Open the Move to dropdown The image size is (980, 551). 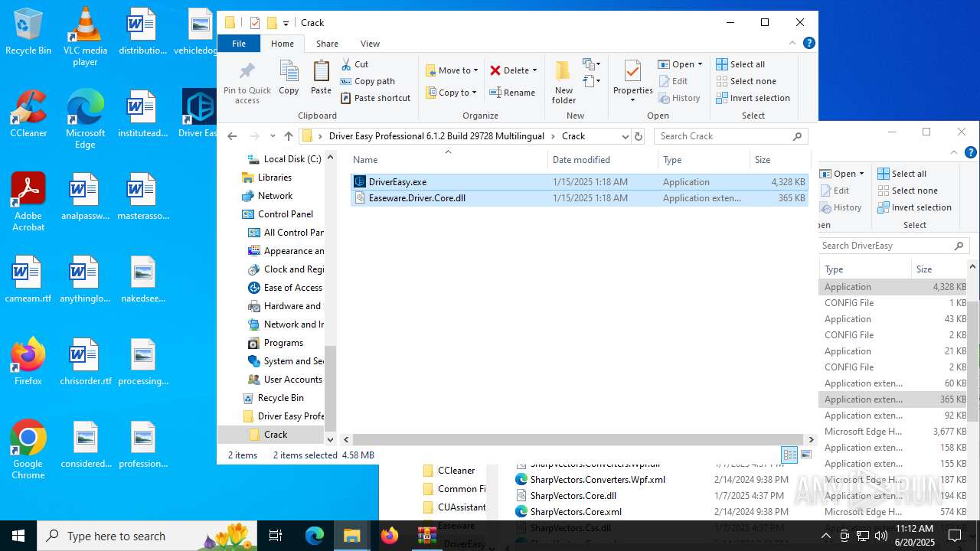pyautogui.click(x=452, y=70)
